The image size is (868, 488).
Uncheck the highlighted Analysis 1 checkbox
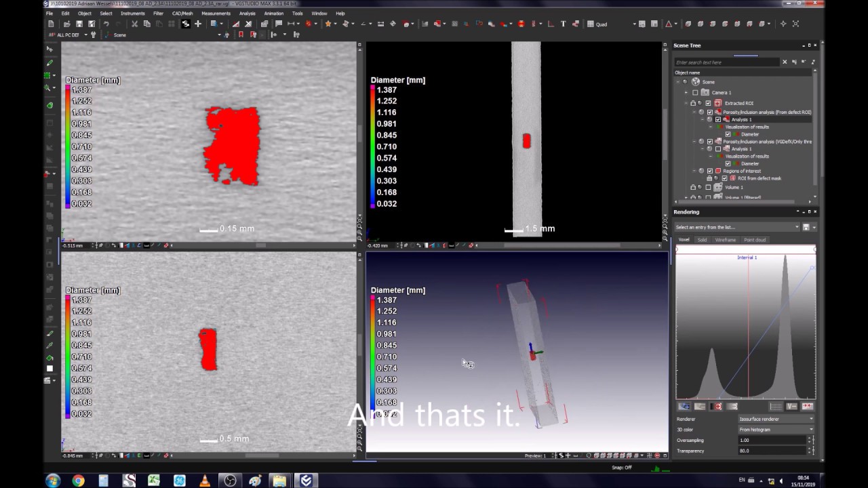[x=718, y=119]
